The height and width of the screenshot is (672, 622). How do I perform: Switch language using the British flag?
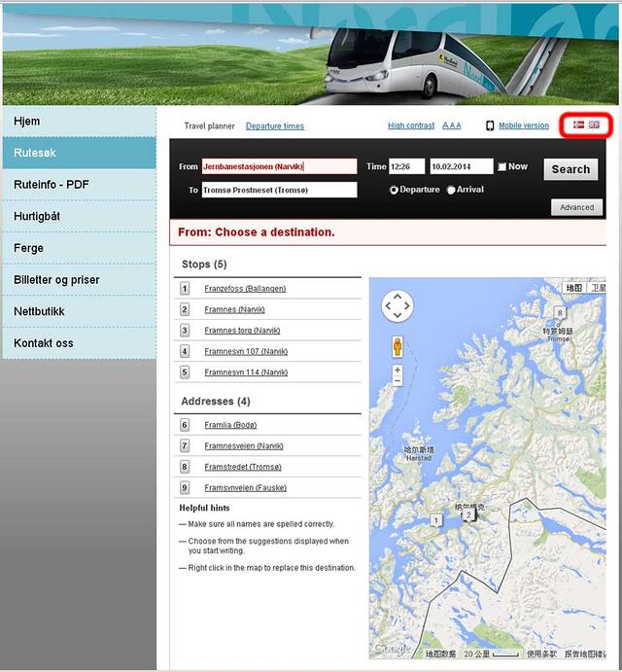point(594,125)
